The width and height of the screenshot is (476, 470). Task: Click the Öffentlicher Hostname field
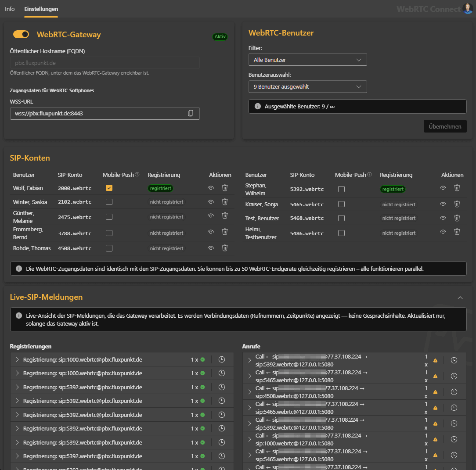(x=105, y=63)
